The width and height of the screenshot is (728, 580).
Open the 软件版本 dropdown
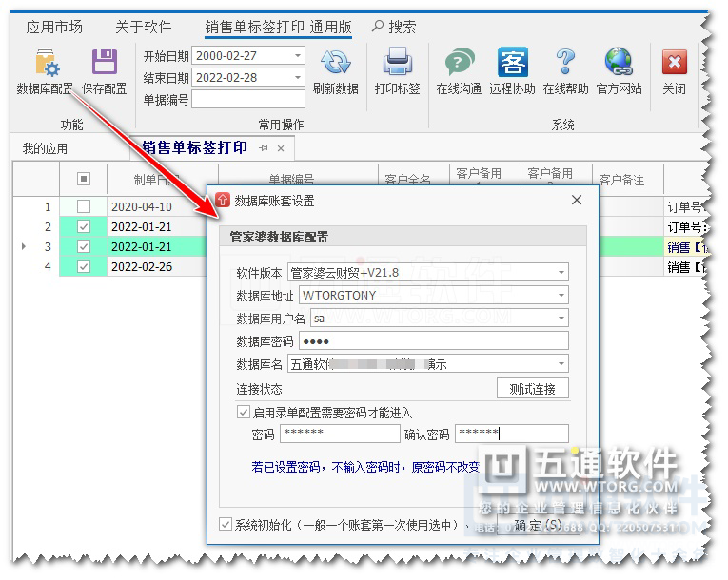(x=561, y=272)
